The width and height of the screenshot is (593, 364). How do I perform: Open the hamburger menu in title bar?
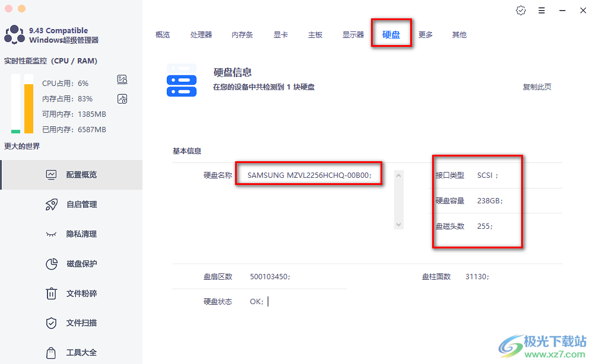click(x=541, y=11)
